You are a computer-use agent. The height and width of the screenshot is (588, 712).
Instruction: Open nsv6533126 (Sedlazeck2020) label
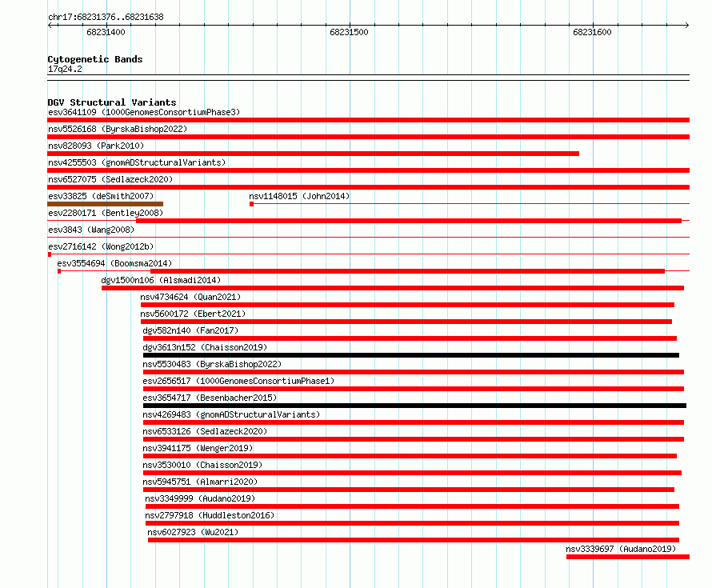[205, 431]
